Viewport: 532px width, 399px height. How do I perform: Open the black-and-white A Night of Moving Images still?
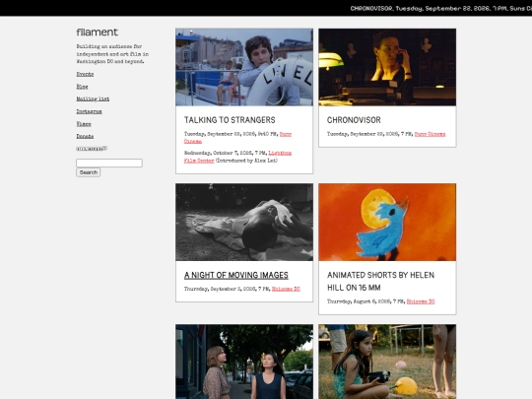pos(244,223)
